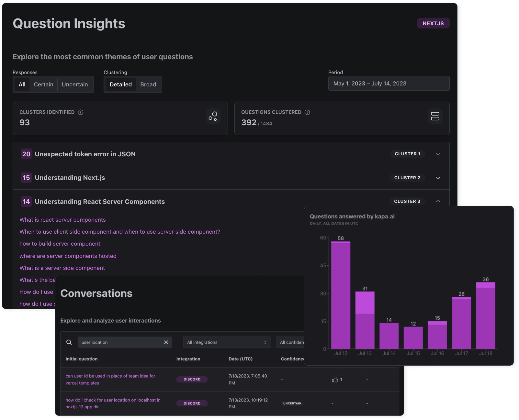
Task: Open 'how do i check for user location' conversation
Action: pyautogui.click(x=113, y=403)
